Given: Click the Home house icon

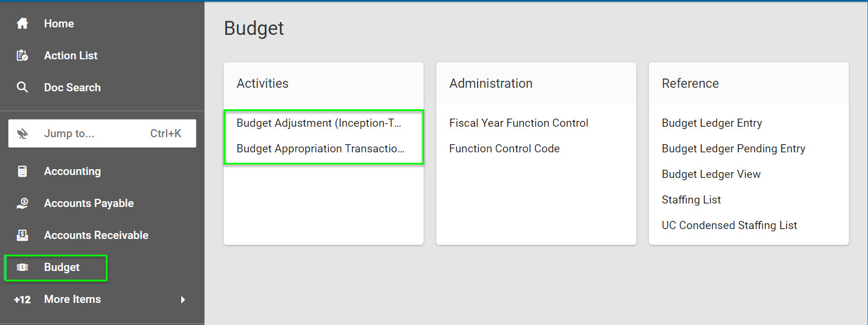Looking at the screenshot, I should (x=22, y=24).
